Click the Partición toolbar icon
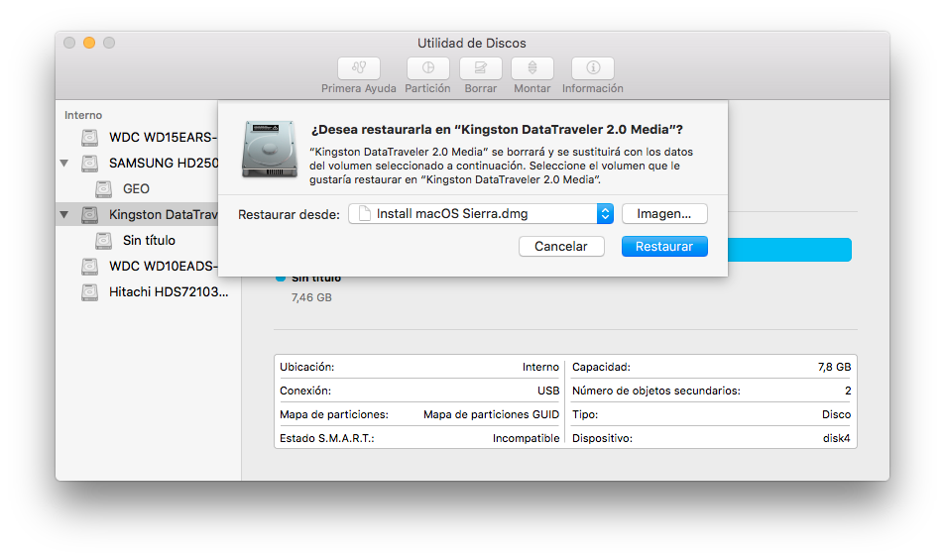 428,68
